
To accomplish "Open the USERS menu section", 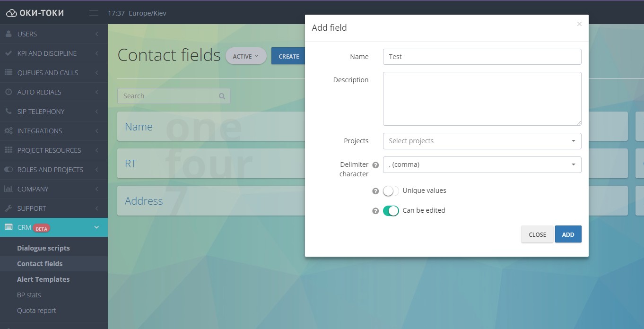I will click(54, 34).
